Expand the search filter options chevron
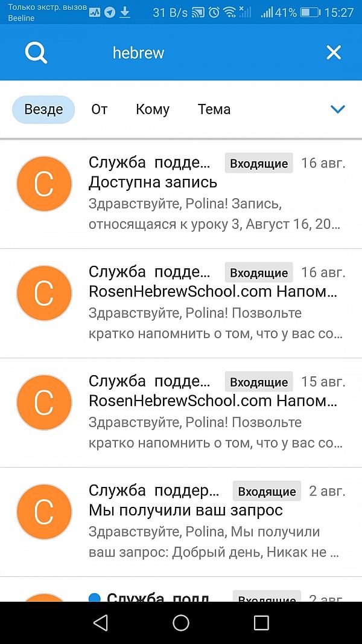Viewport: 362px width, 644px height. (338, 109)
